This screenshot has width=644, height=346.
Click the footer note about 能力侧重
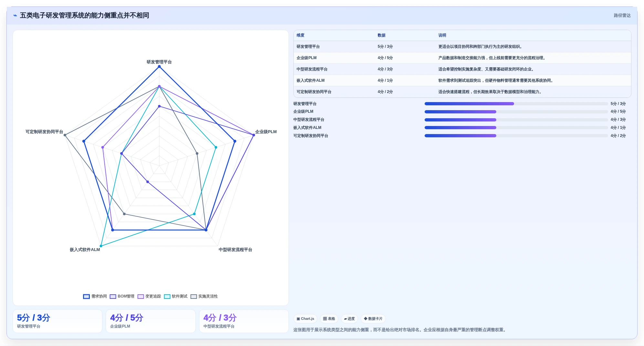(400, 330)
